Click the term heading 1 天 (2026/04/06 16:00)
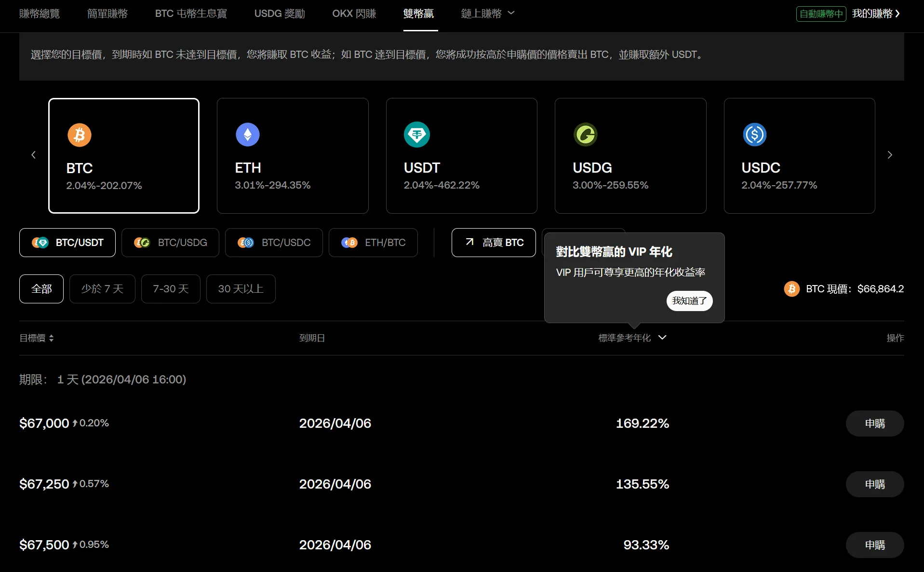This screenshot has height=572, width=924. point(121,380)
